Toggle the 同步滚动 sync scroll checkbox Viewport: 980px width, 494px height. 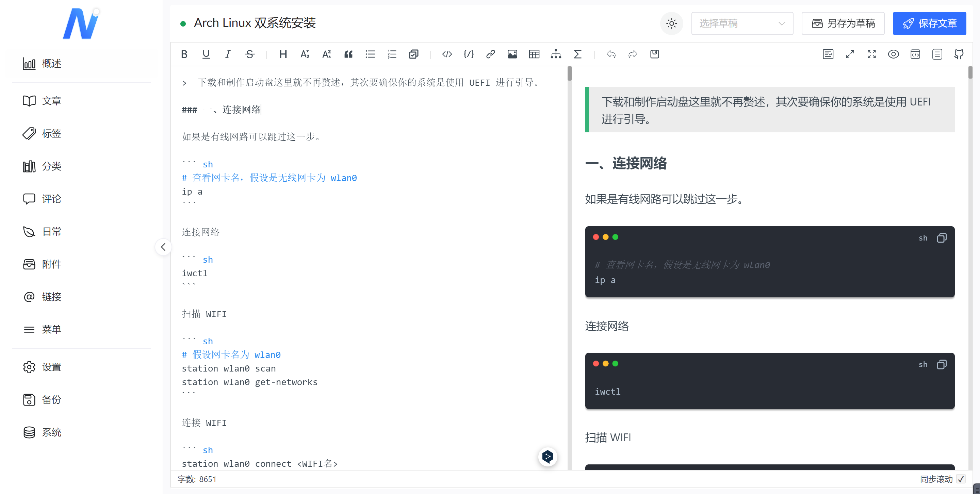pyautogui.click(x=961, y=479)
